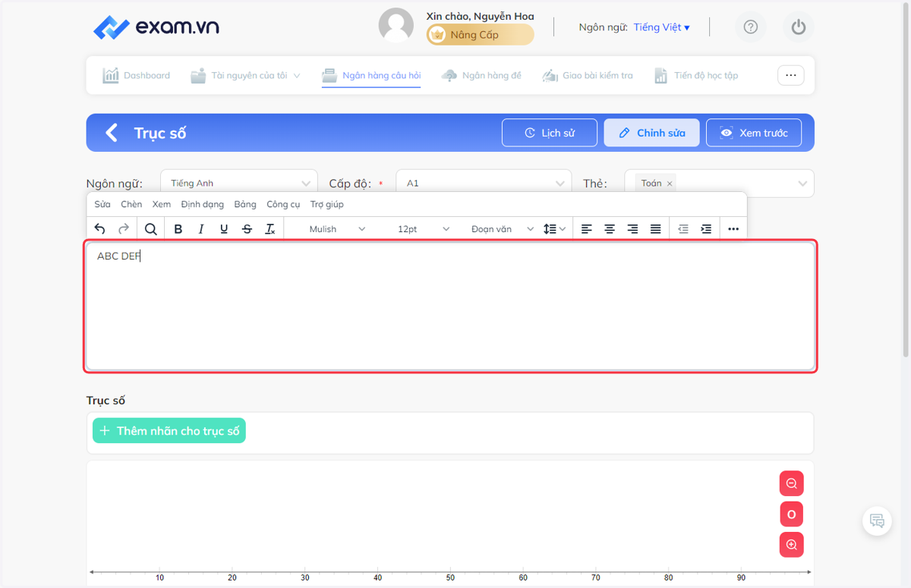Viewport: 911px width, 588px height.
Task: Toggle underline formatting
Action: point(224,228)
